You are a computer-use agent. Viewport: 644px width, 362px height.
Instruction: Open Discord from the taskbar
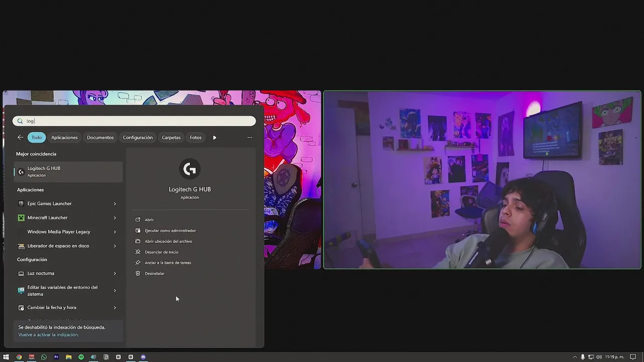tap(143, 357)
